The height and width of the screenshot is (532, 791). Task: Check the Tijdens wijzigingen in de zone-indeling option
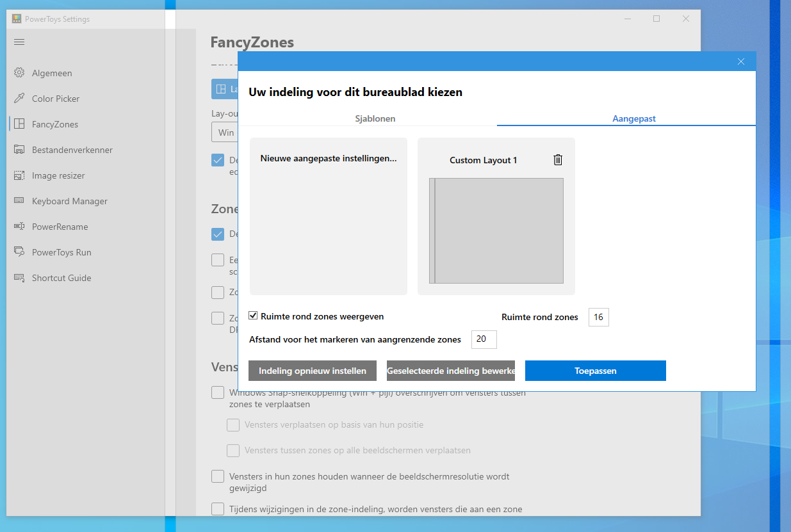[218, 508]
